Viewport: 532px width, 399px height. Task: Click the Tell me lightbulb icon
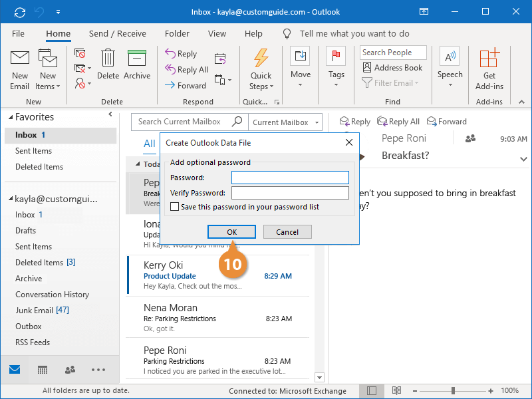(287, 34)
